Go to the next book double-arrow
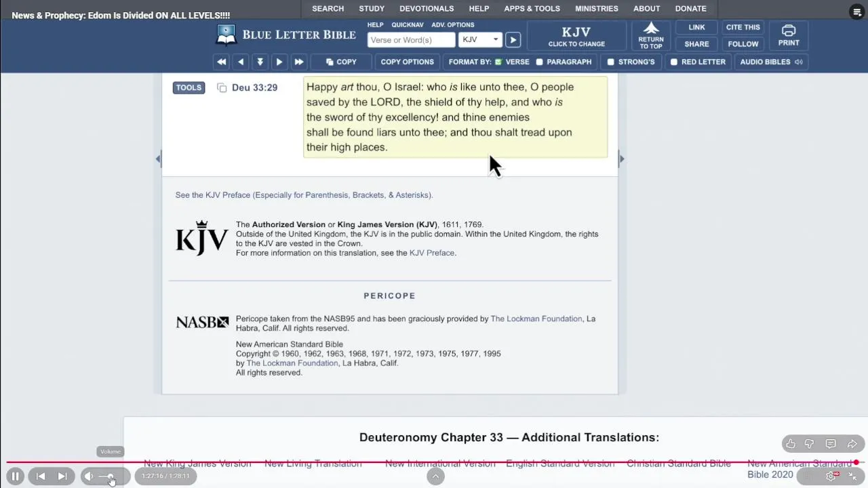Image resolution: width=868 pixels, height=488 pixels. 298,62
